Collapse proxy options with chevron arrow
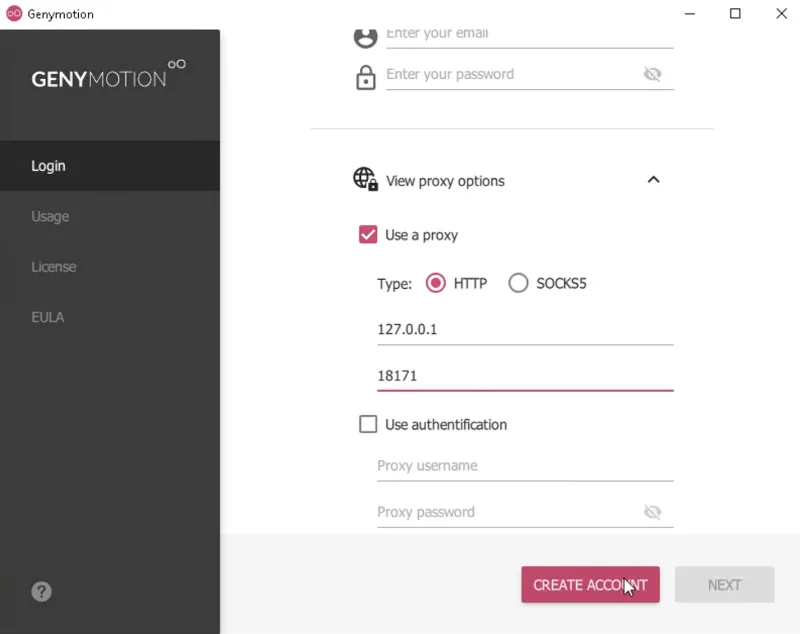The width and height of the screenshot is (800, 634). click(x=653, y=180)
